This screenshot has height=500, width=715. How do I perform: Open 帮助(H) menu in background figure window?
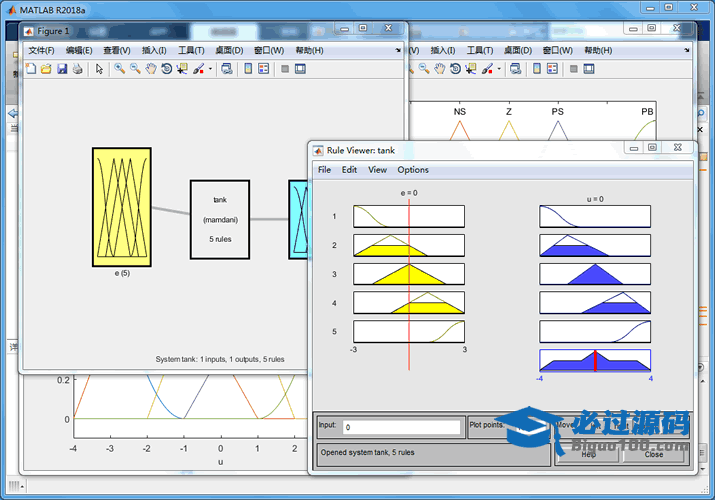coord(598,50)
